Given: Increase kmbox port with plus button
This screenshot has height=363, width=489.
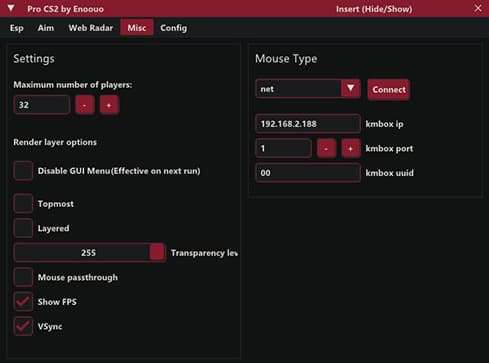Looking at the screenshot, I should point(350,149).
